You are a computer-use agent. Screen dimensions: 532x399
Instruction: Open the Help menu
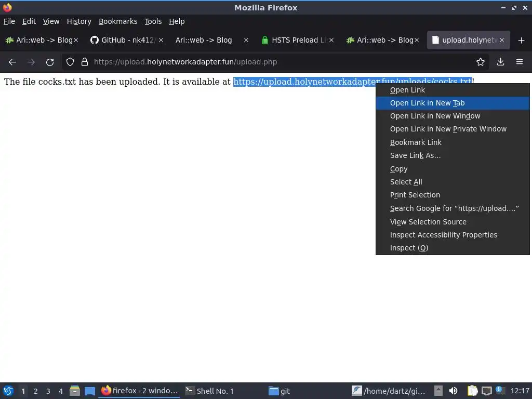(x=177, y=21)
